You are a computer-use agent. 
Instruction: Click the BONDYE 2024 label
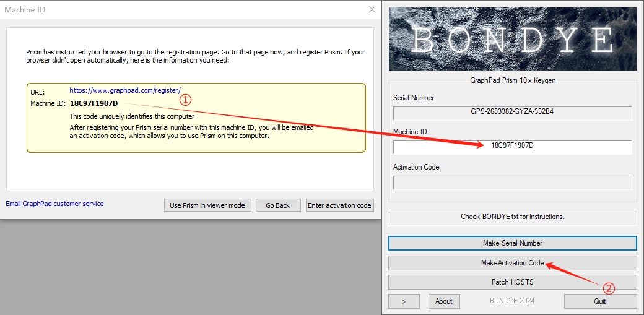point(512,301)
